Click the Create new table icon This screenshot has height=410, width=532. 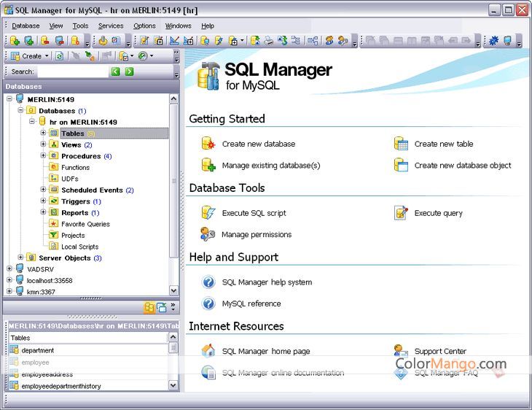click(401, 144)
